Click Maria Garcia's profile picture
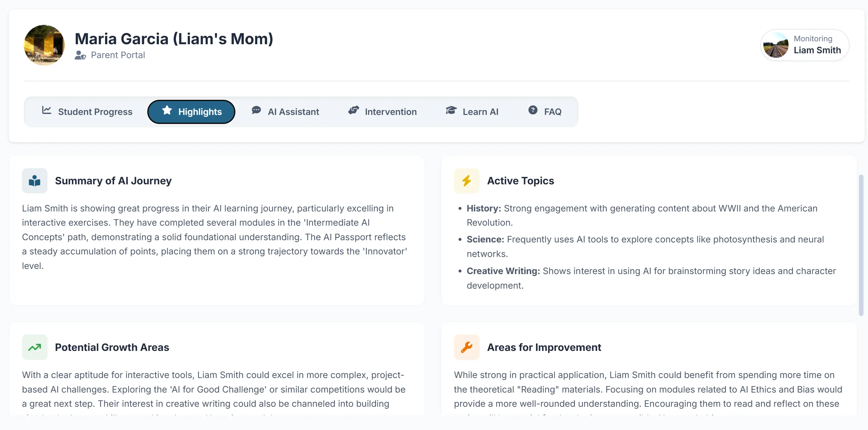Viewport: 868px width, 430px height. tap(44, 45)
